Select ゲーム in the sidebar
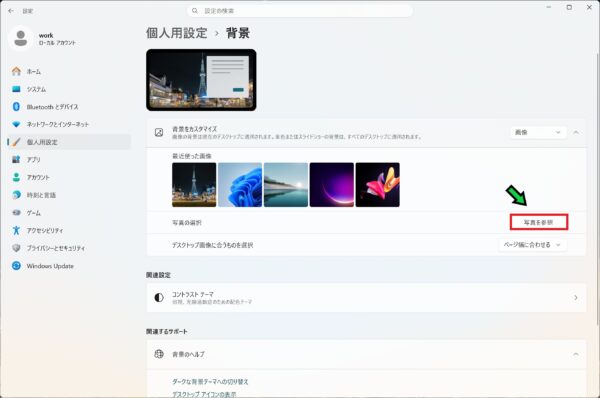Image resolution: width=600 pixels, height=398 pixels. [x=69, y=212]
